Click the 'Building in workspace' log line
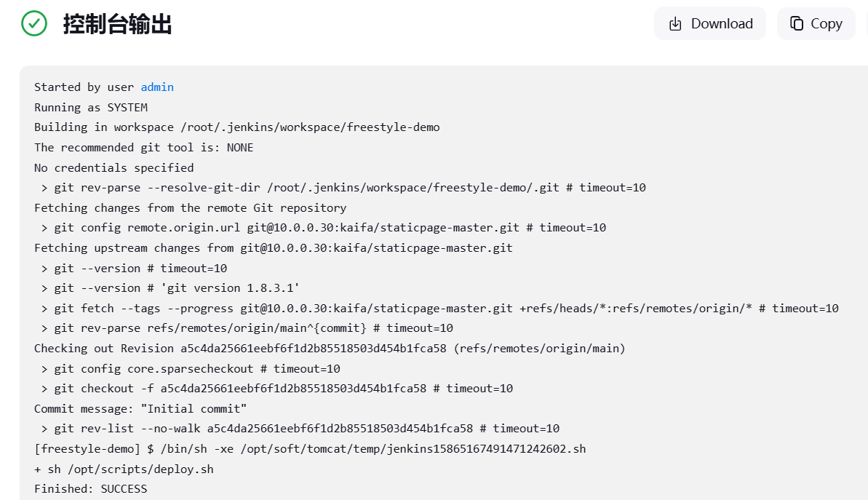The image size is (868, 500). pos(236,127)
